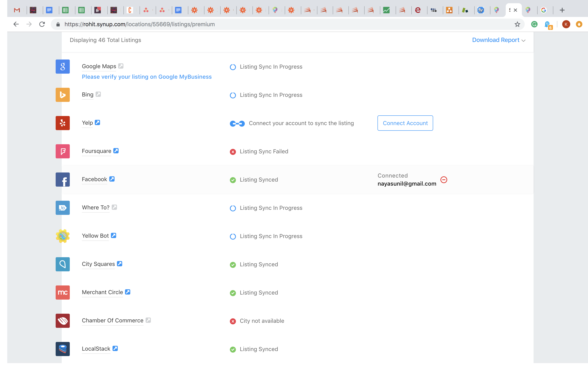Open external link icon next to Foursquare
588x372 pixels.
click(116, 151)
